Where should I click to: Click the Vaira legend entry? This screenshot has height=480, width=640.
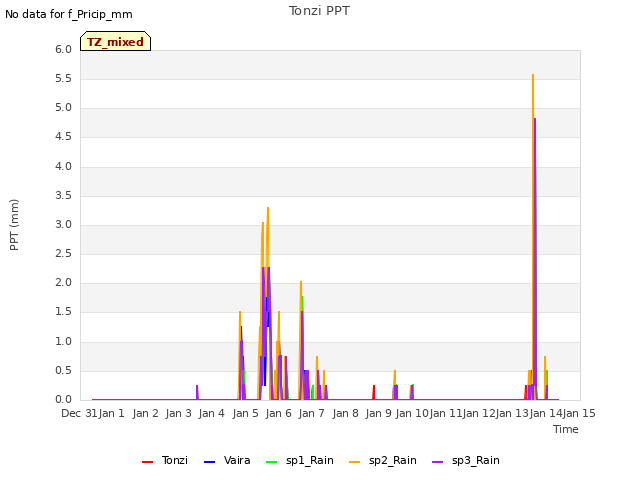pyautogui.click(x=227, y=460)
